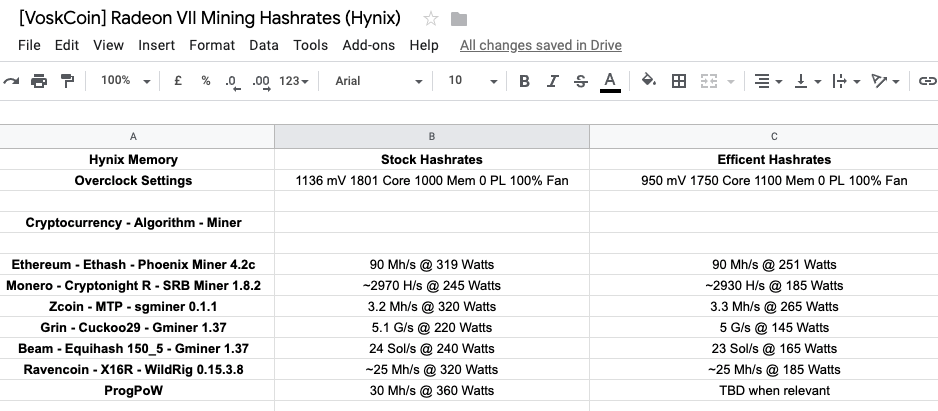Toggle strikethrough formatting
Image resolution: width=938 pixels, height=411 pixels.
click(580, 81)
